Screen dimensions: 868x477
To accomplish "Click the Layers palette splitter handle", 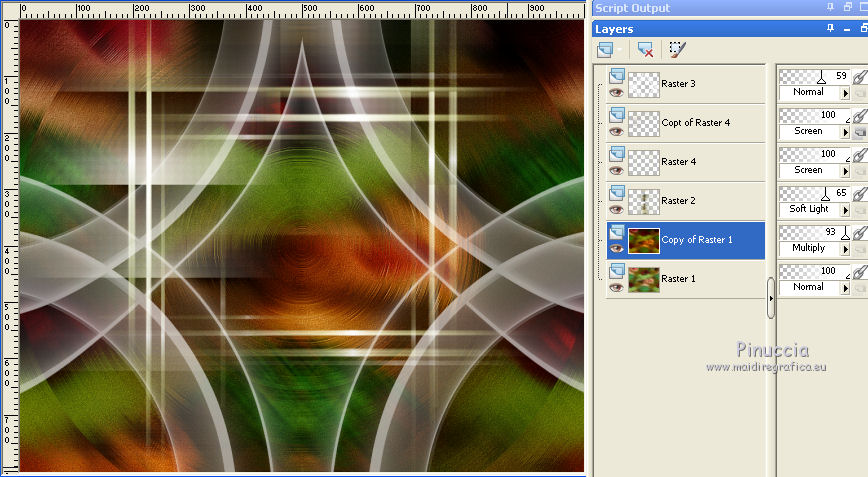I will pyautogui.click(x=771, y=298).
